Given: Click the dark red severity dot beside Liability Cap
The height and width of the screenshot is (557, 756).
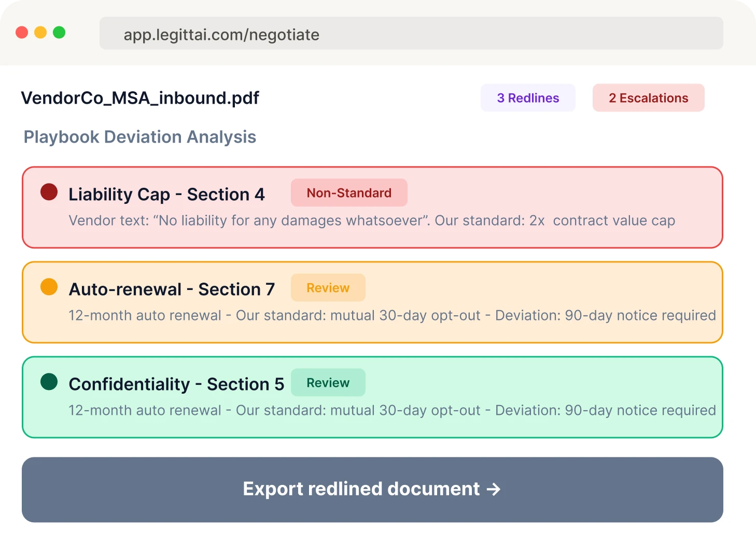Looking at the screenshot, I should pos(49,192).
